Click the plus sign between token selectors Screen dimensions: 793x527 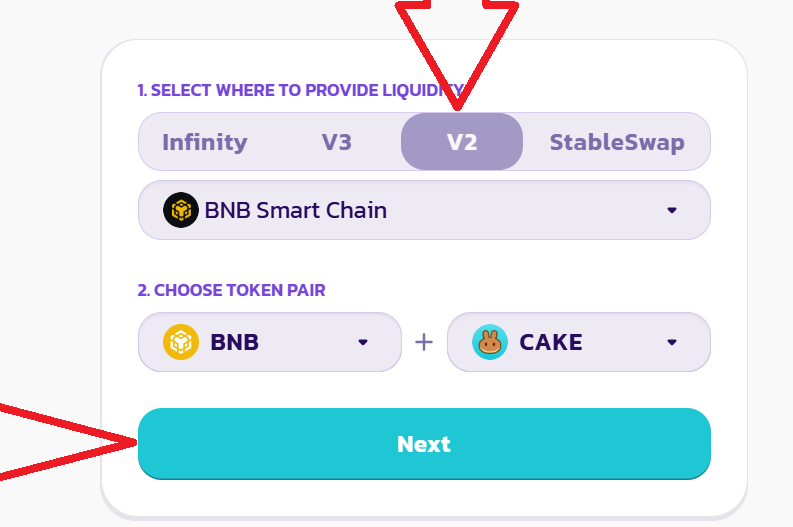point(424,342)
